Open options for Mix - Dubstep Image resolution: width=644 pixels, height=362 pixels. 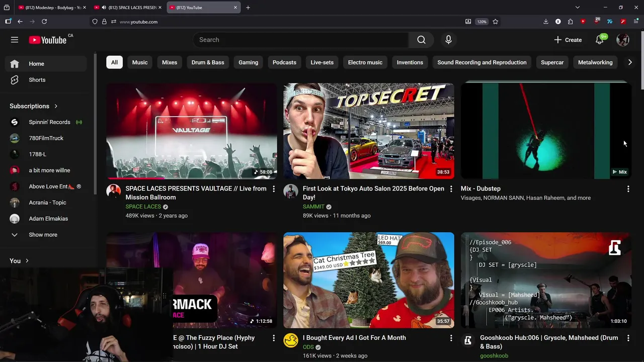tap(628, 189)
